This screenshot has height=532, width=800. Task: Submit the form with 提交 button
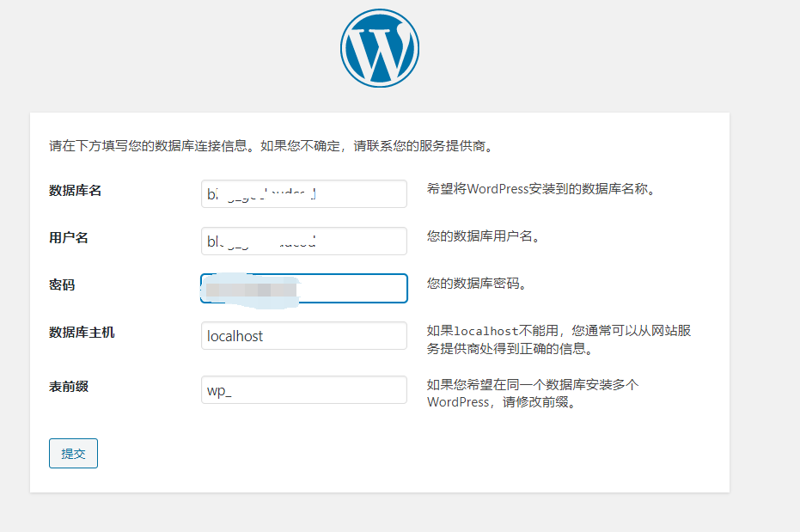(74, 454)
